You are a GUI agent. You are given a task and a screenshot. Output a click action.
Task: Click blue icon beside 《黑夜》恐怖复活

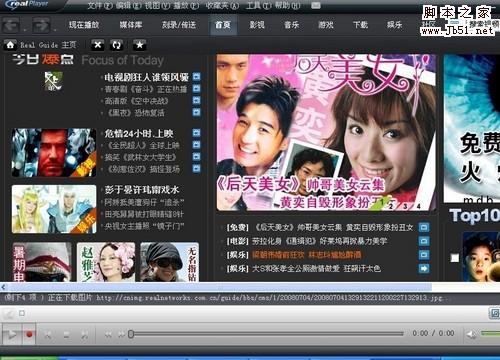click(197, 112)
